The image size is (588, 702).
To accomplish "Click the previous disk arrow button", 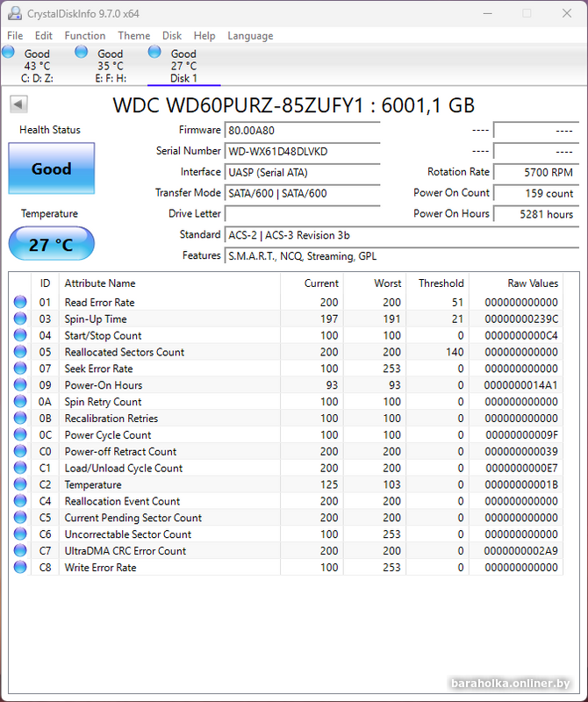I will tap(18, 104).
